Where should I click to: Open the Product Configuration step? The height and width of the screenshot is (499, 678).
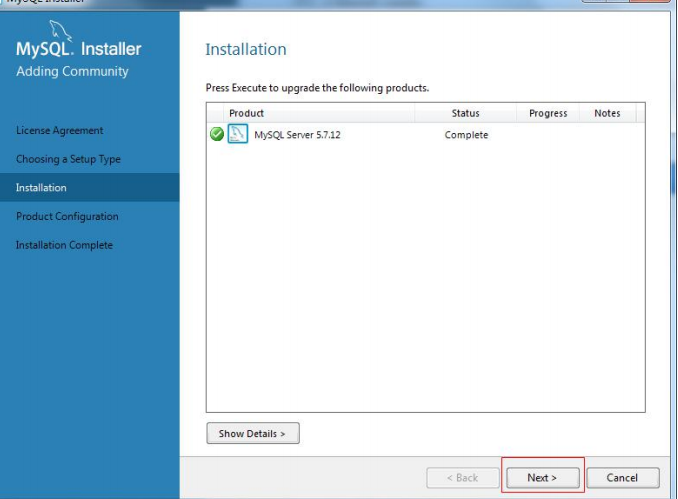67,216
